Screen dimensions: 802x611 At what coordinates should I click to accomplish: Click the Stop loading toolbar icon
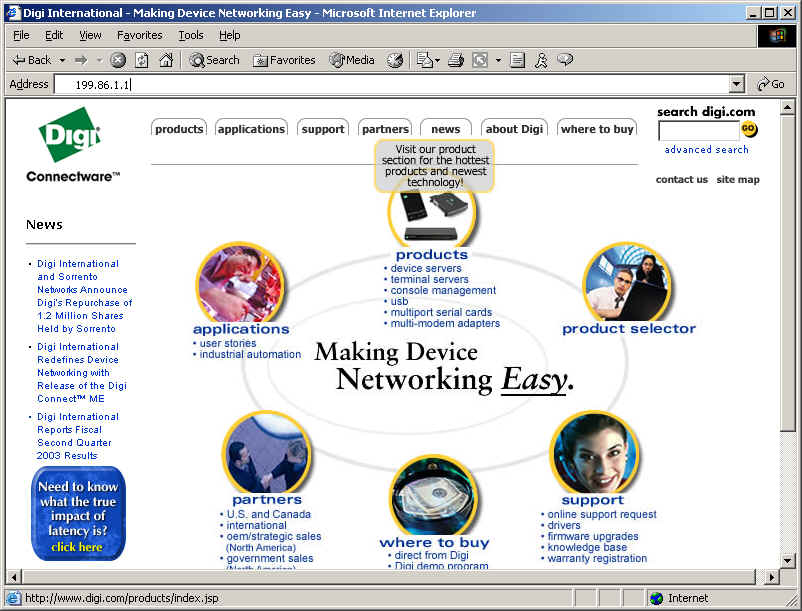[x=118, y=60]
